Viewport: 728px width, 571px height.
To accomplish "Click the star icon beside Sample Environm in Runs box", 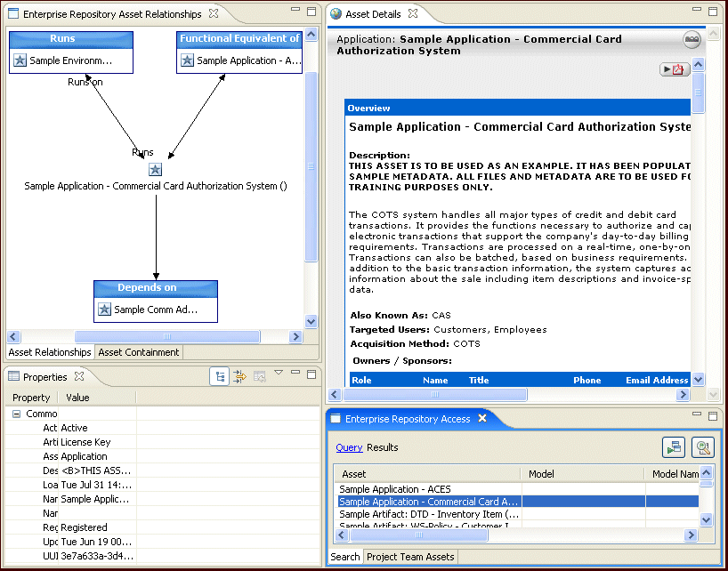I will click(20, 60).
